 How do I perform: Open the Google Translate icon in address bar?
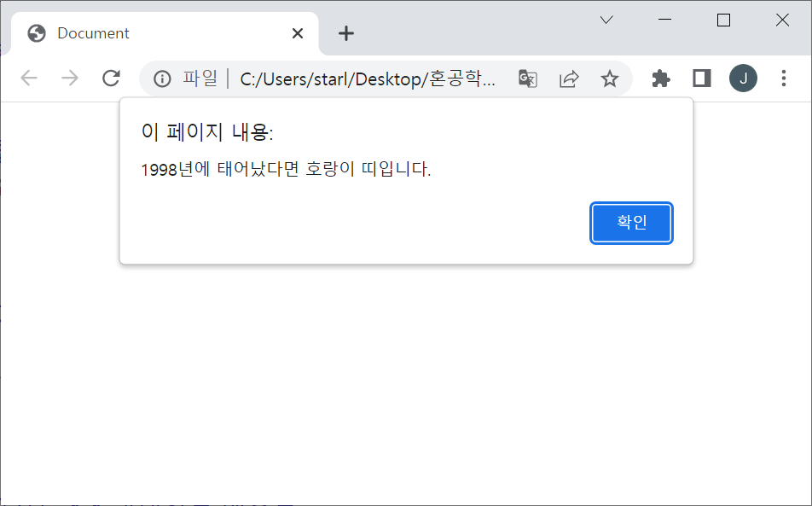(528, 79)
